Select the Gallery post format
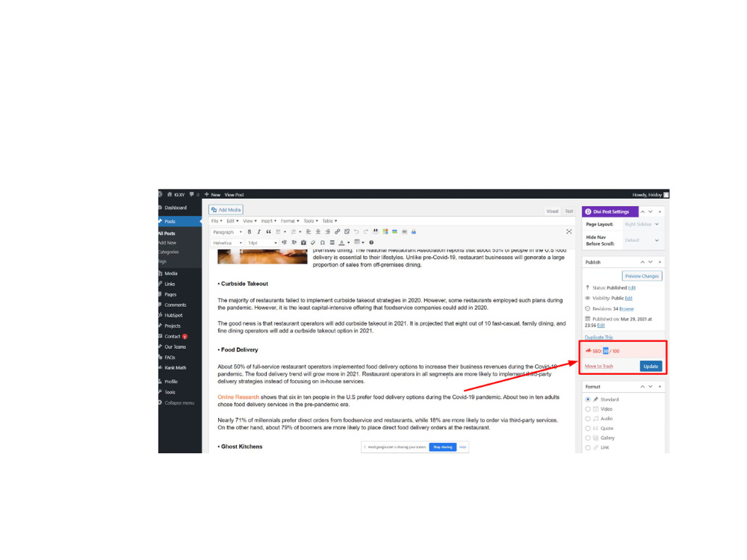 click(588, 438)
